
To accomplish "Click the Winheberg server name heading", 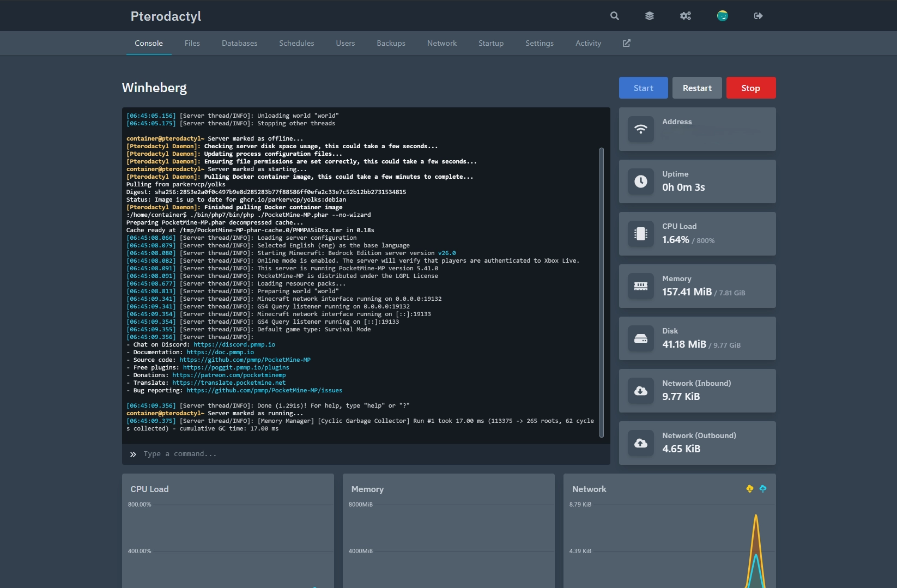I will tap(154, 88).
